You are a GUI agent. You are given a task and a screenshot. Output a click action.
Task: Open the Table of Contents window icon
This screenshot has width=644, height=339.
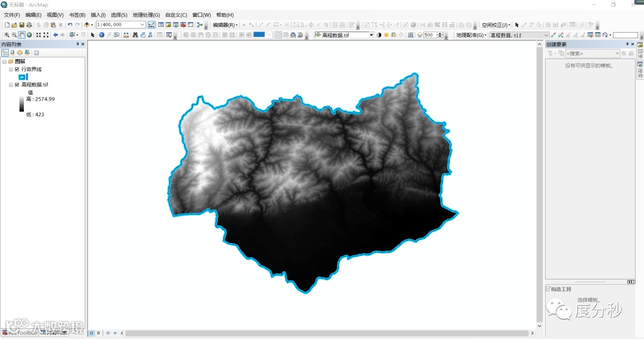(x=161, y=25)
